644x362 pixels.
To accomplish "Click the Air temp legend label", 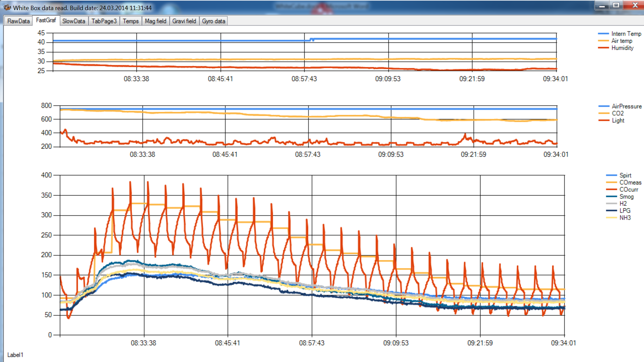I will 622,41.
